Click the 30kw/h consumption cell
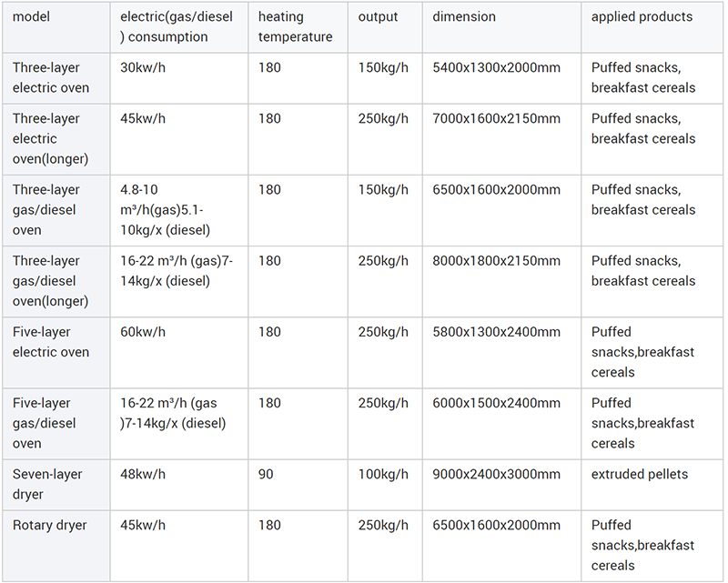728x583 pixels. (178, 78)
